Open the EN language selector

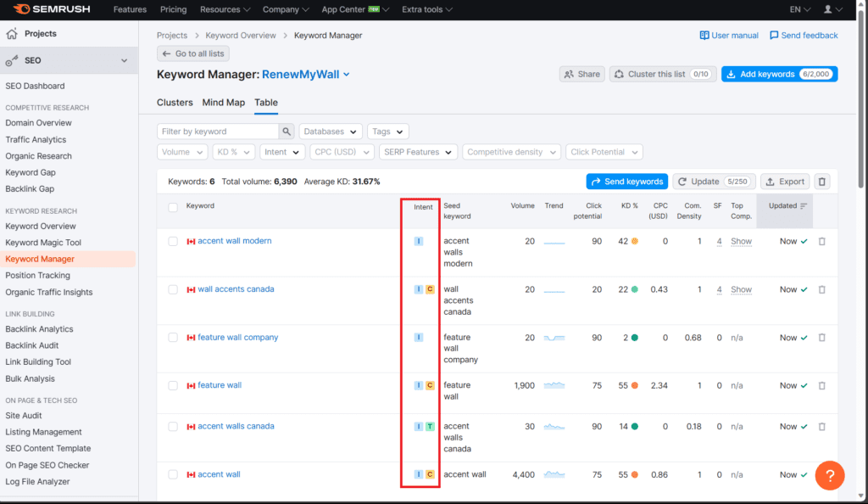pyautogui.click(x=800, y=9)
